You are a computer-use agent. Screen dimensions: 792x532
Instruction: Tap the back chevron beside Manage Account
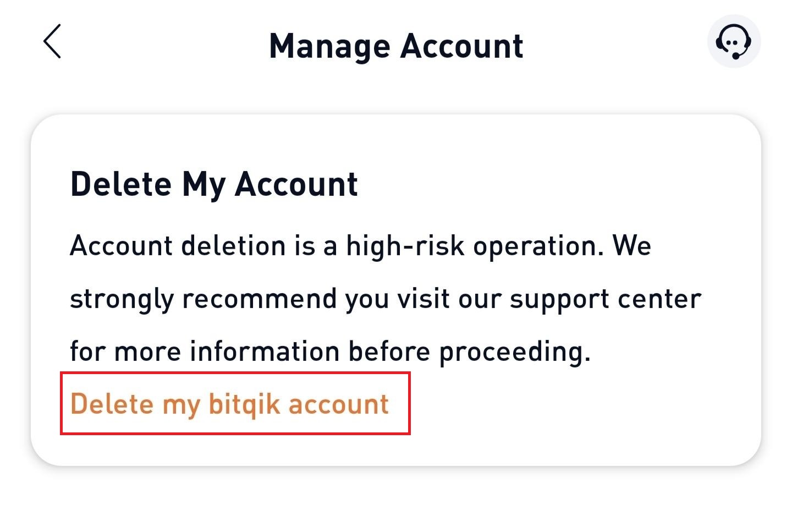52,41
